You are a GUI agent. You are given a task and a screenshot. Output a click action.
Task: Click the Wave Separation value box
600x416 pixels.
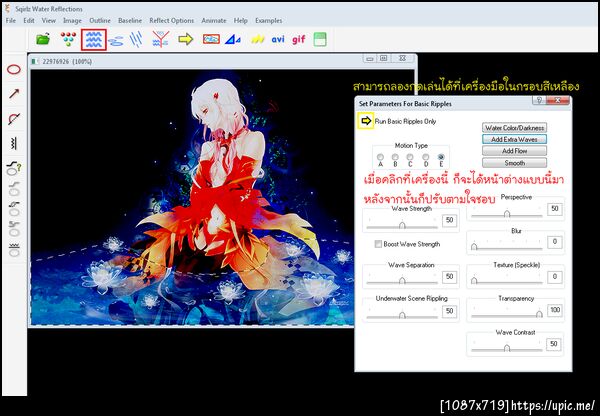[450, 277]
